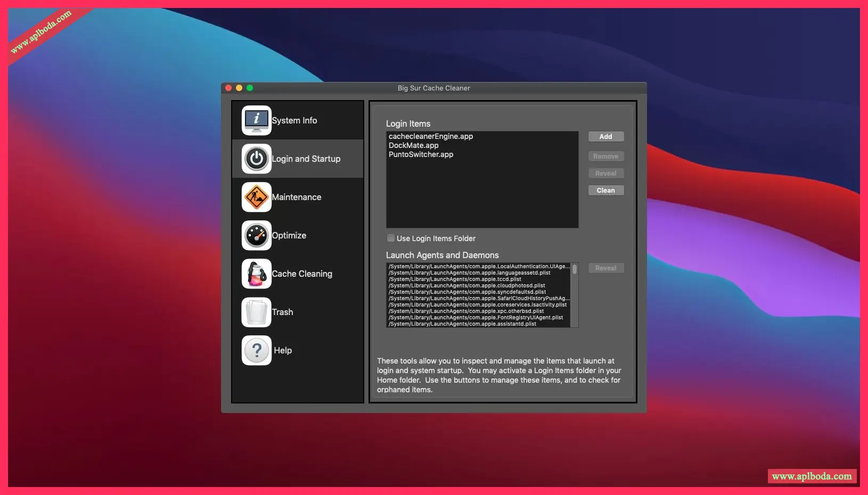Click Reveal button beside Launch Agents list
The width and height of the screenshot is (868, 495).
pos(605,268)
